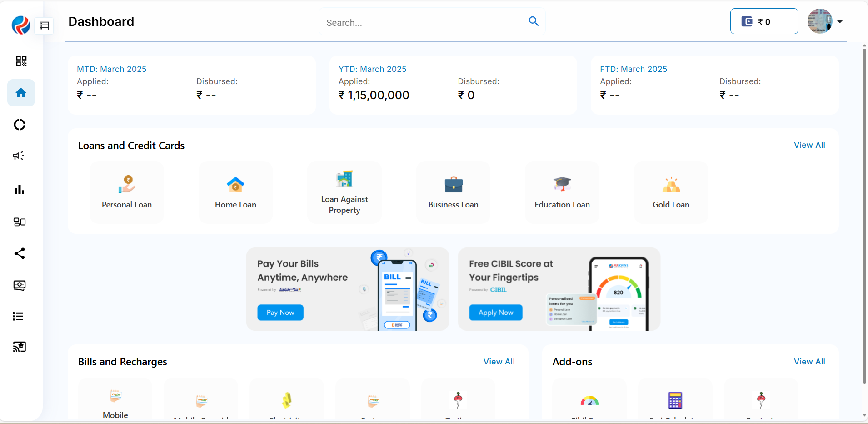Open the QR code grid sidebar icon
This screenshot has height=424, width=868.
(x=21, y=61)
